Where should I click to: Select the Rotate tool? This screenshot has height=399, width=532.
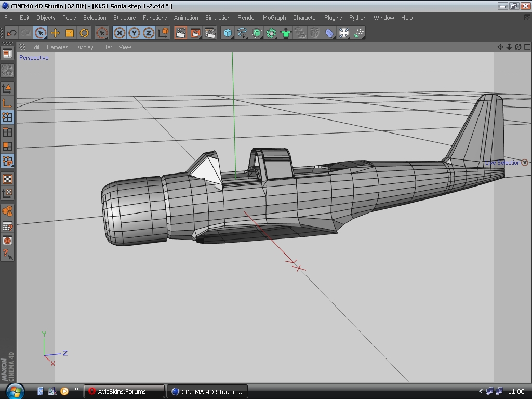coord(84,33)
